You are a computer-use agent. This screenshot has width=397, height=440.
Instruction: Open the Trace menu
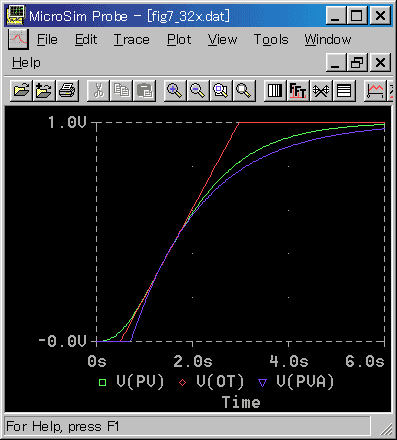131,40
